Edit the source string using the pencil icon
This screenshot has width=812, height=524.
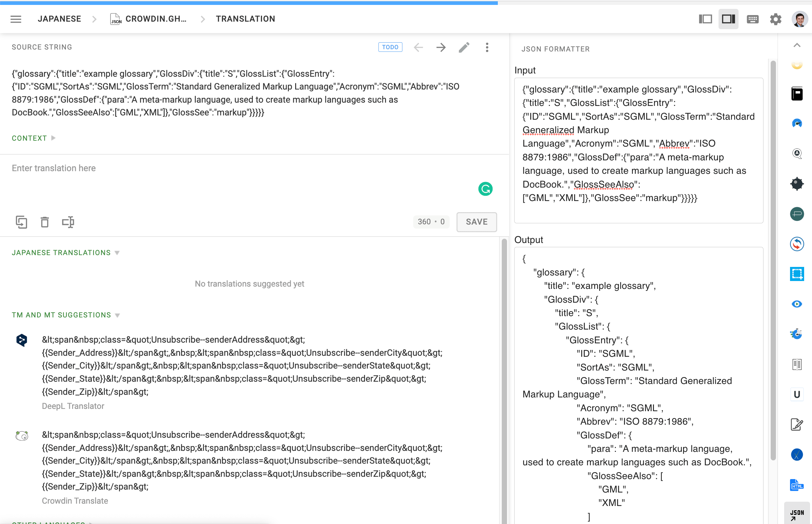coord(463,47)
